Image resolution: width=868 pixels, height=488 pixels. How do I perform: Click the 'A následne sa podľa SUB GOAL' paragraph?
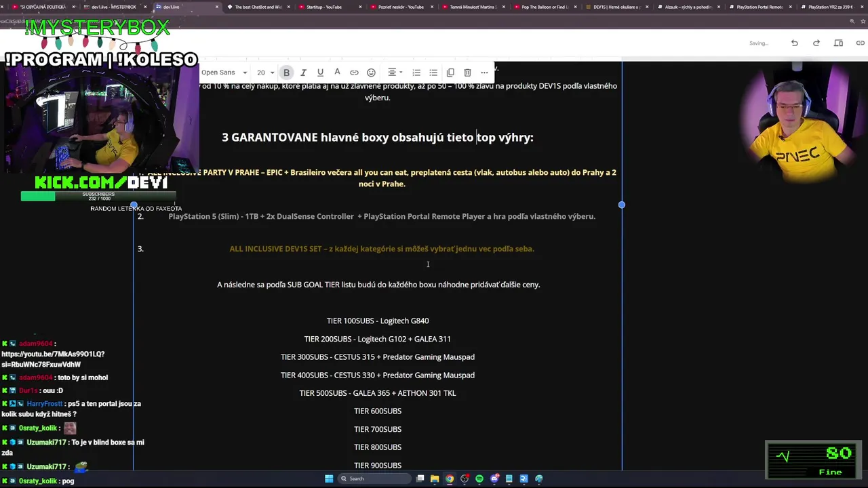coord(378,285)
